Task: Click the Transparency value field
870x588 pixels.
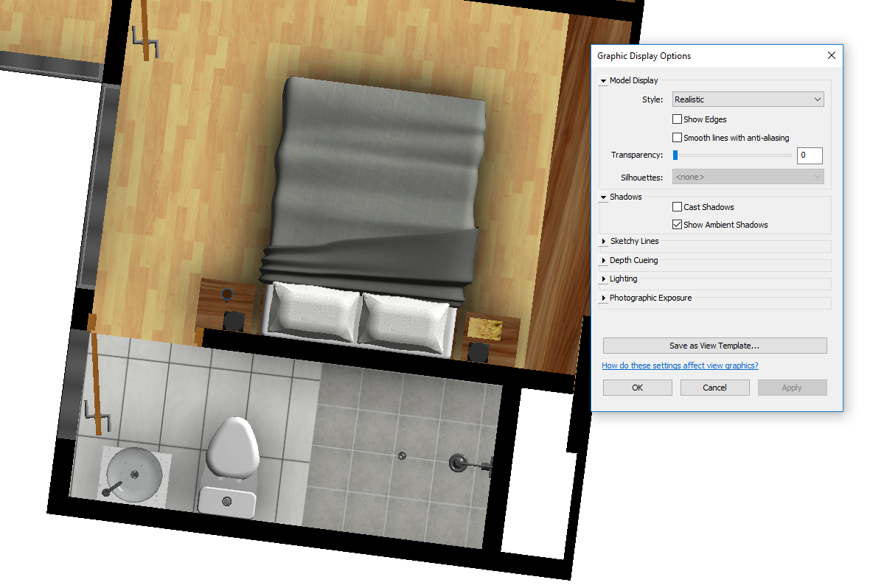Action: [x=809, y=155]
